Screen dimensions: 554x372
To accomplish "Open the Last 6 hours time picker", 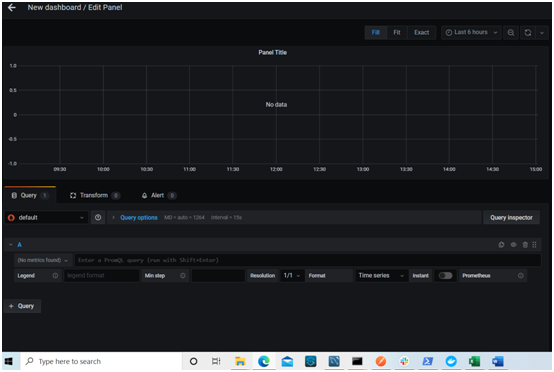I will [471, 33].
